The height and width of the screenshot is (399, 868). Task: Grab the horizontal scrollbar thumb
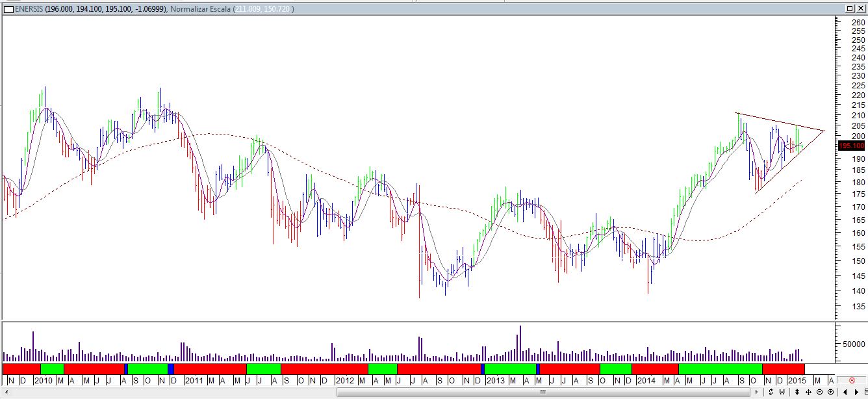click(543, 392)
